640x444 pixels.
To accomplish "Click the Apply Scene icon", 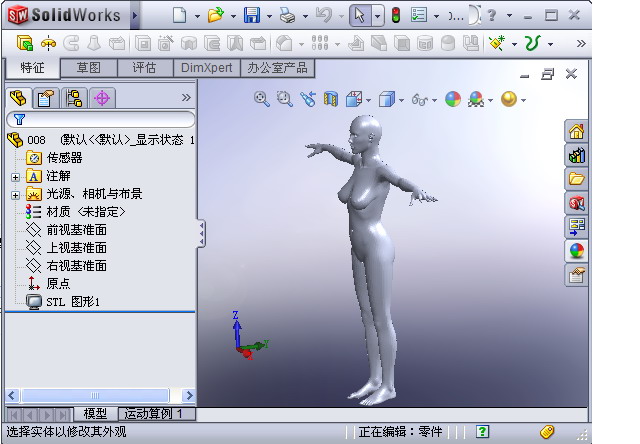I will coord(476,99).
